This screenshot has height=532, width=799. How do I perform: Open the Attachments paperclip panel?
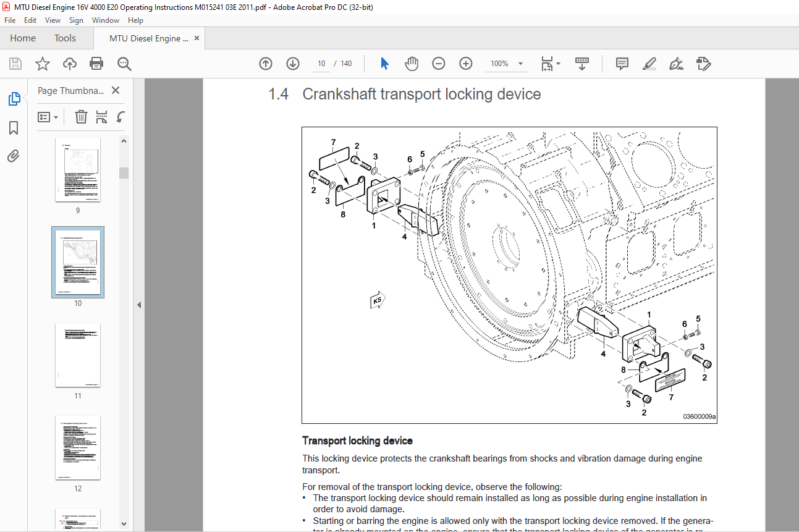coord(14,156)
